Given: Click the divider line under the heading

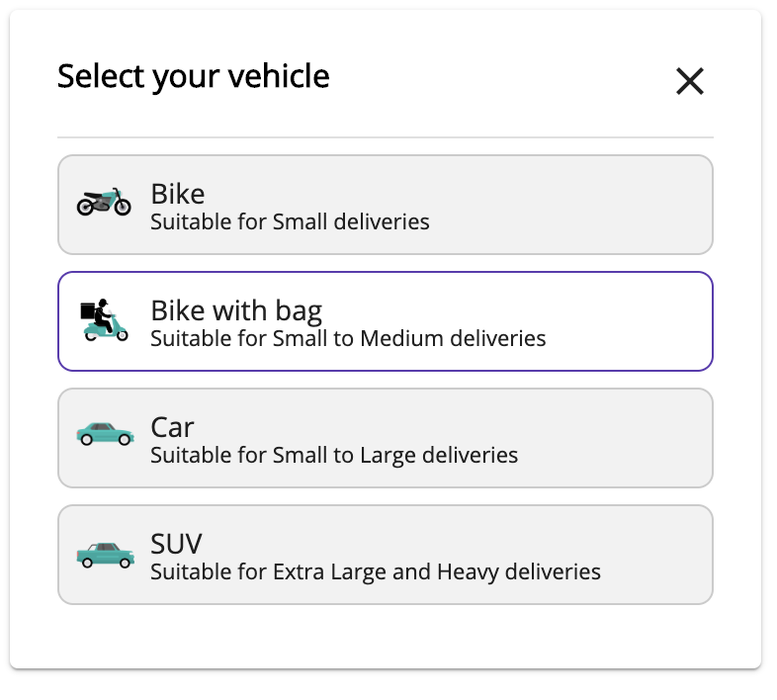Looking at the screenshot, I should click(x=385, y=136).
